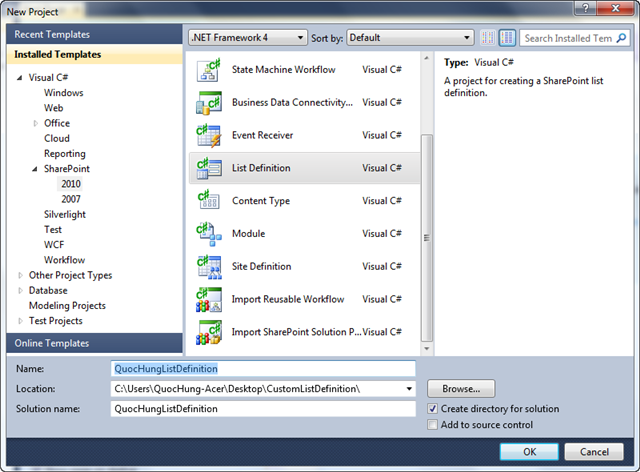Collapse the SharePoint tree node
Viewport: 640px width, 472px height.
35,169
